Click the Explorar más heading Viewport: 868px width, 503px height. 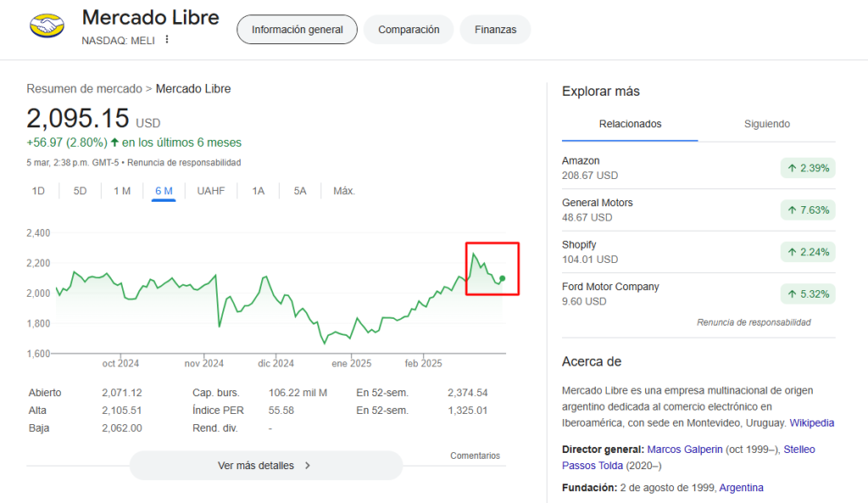click(x=601, y=92)
